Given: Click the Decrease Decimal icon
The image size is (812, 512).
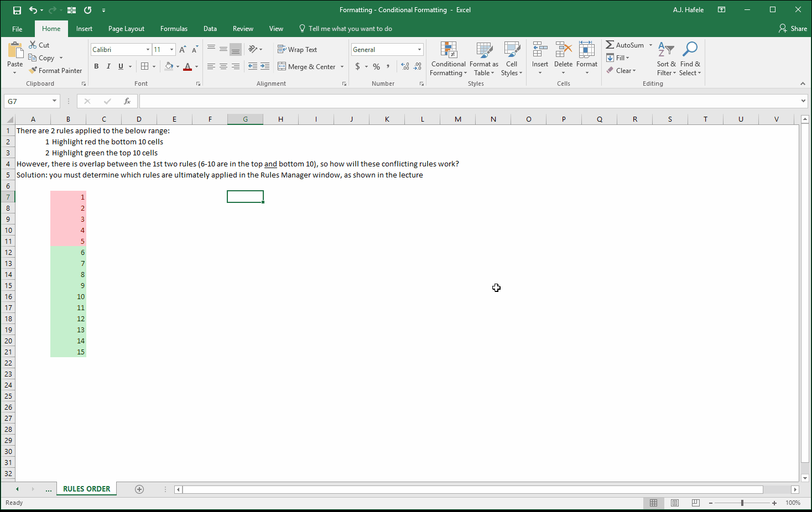Looking at the screenshot, I should coord(418,66).
